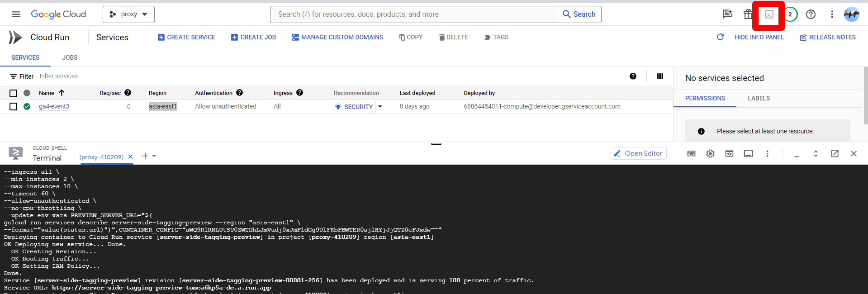This screenshot has width=868, height=294.
Task: Open Cloud Shell terminal settings gear
Action: click(x=710, y=154)
